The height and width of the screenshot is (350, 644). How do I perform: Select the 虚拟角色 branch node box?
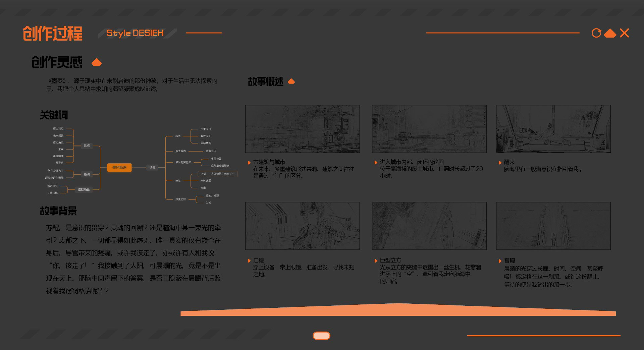84,189
